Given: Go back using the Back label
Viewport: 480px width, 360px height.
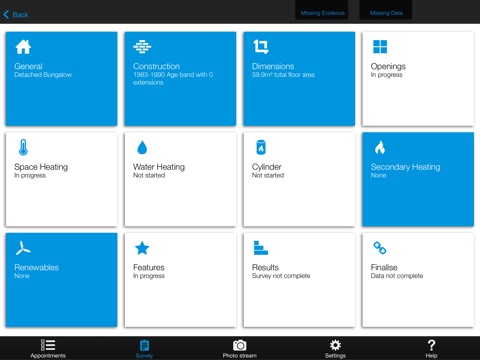Looking at the screenshot, I should (20, 15).
